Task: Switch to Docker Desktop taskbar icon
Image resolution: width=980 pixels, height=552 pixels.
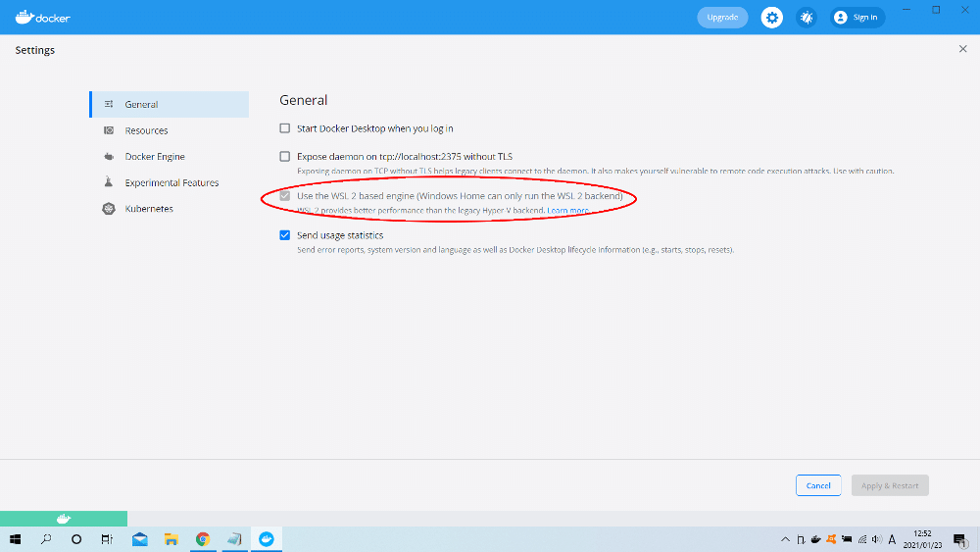Action: [267, 539]
